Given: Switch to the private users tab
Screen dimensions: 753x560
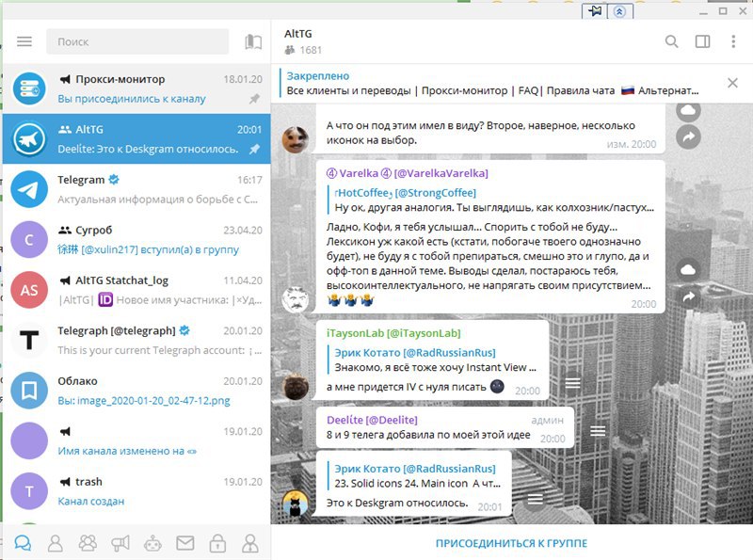Looking at the screenshot, I should (x=56, y=543).
